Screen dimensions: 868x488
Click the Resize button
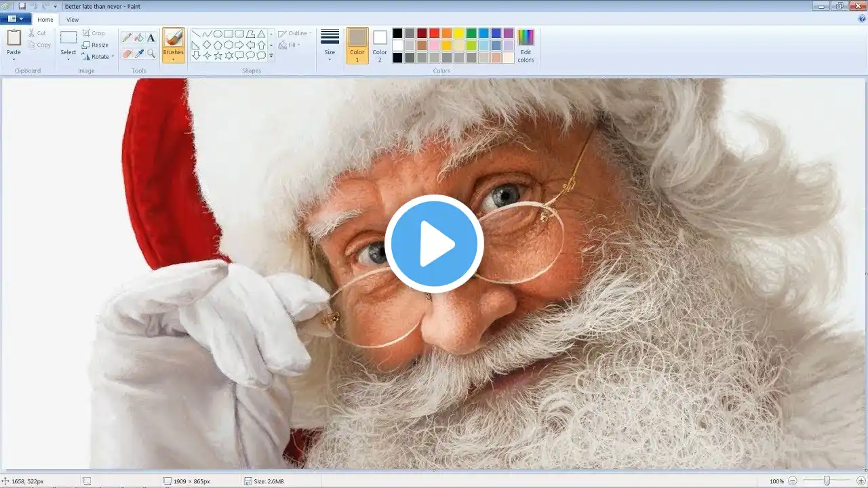point(96,45)
